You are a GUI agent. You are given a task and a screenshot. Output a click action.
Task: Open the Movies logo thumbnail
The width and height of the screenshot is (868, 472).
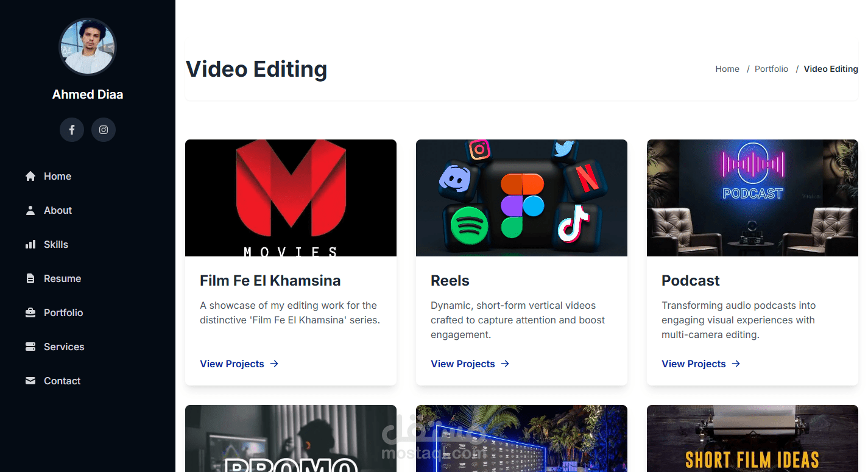(291, 198)
